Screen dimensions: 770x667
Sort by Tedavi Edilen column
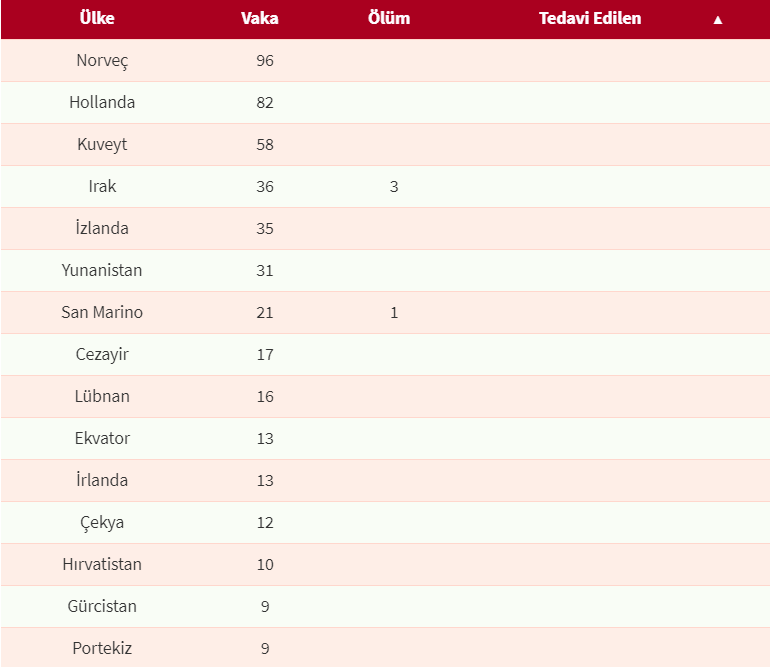pyautogui.click(x=590, y=19)
